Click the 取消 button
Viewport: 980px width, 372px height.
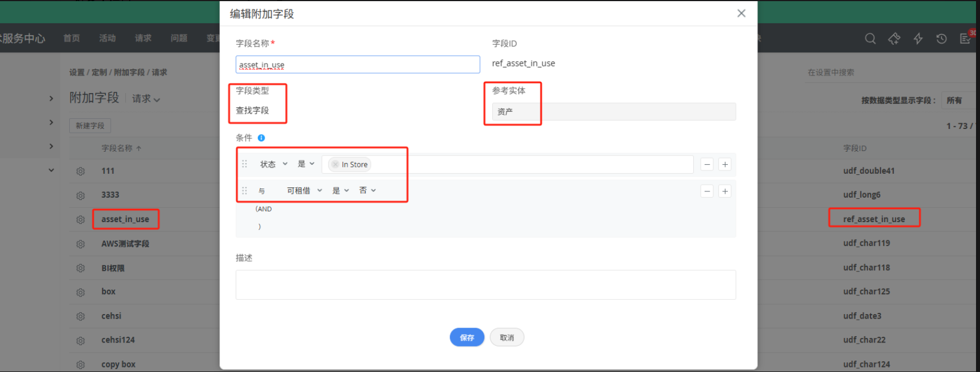(x=506, y=337)
